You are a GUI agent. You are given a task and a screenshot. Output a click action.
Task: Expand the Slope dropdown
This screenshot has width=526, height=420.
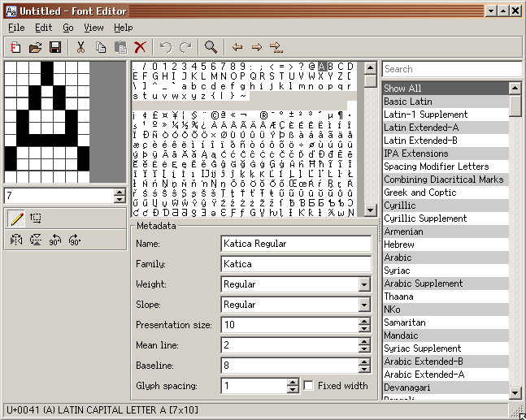364,305
